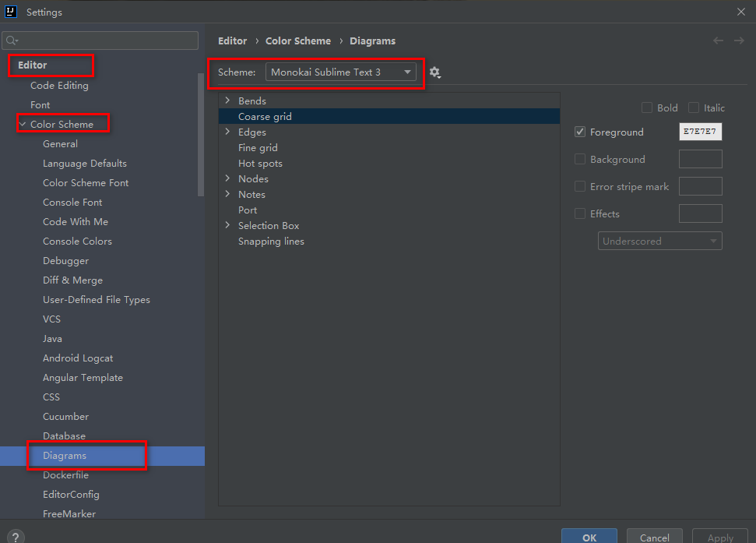Viewport: 756px width, 543px height.
Task: Open Code With Me page
Action: 76,222
